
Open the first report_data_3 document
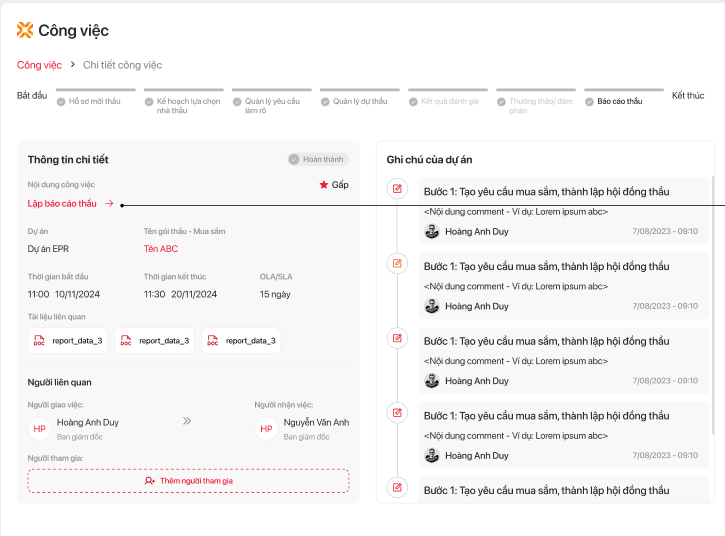(69, 340)
